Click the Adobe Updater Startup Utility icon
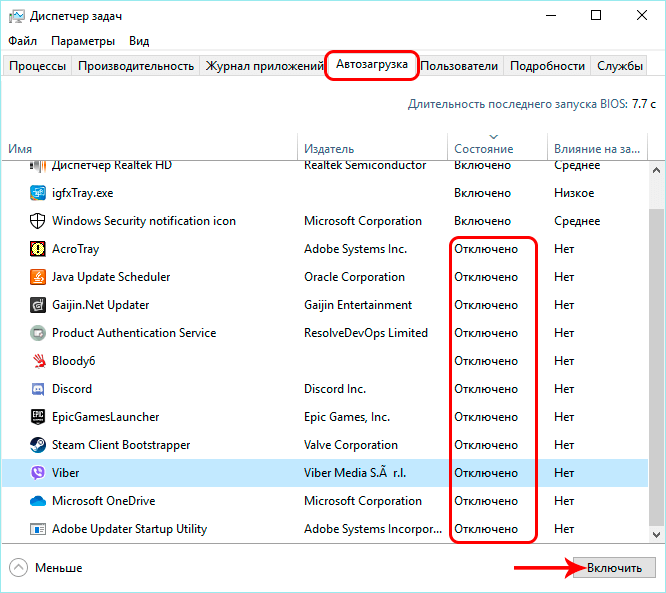Screen dimensions: 666x593 [x=38, y=529]
